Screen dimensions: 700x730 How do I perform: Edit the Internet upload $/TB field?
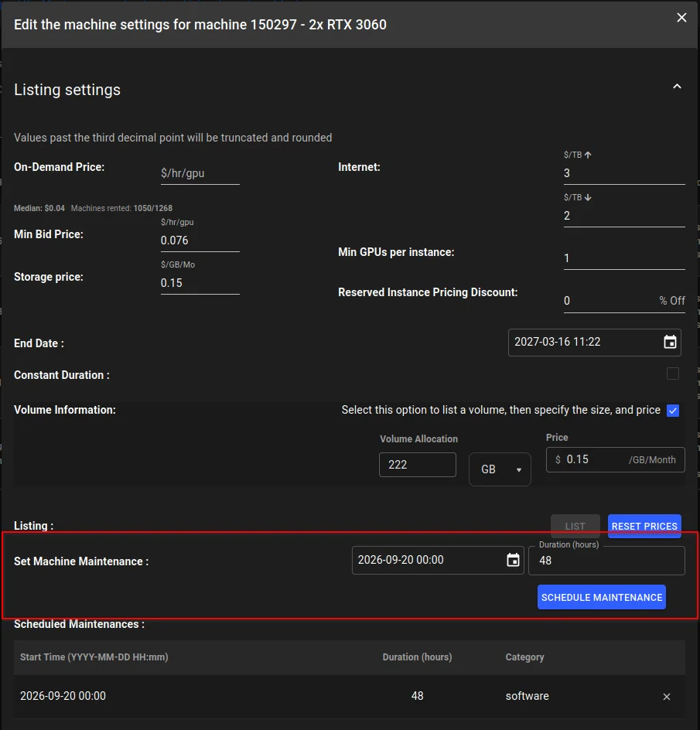624,173
